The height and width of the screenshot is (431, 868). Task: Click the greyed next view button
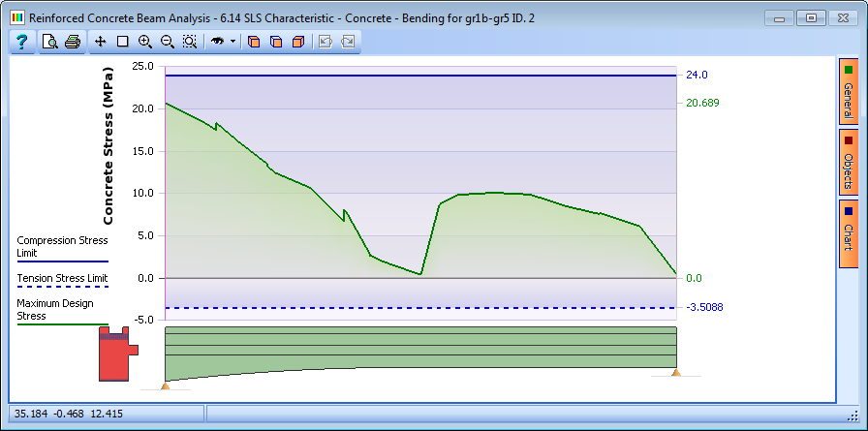pyautogui.click(x=348, y=42)
